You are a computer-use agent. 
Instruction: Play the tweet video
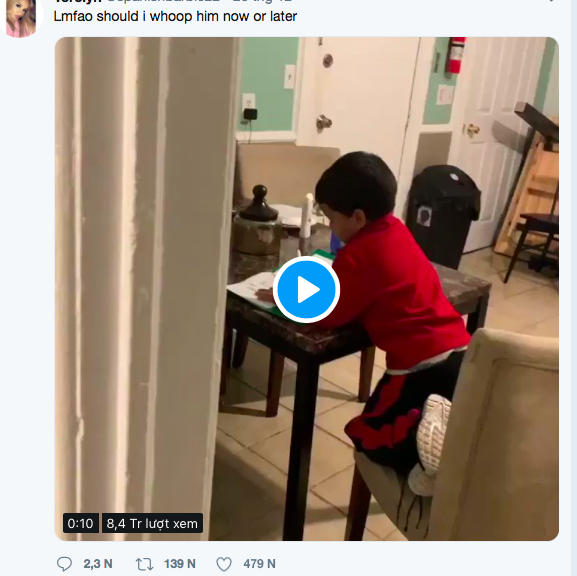[x=306, y=289]
